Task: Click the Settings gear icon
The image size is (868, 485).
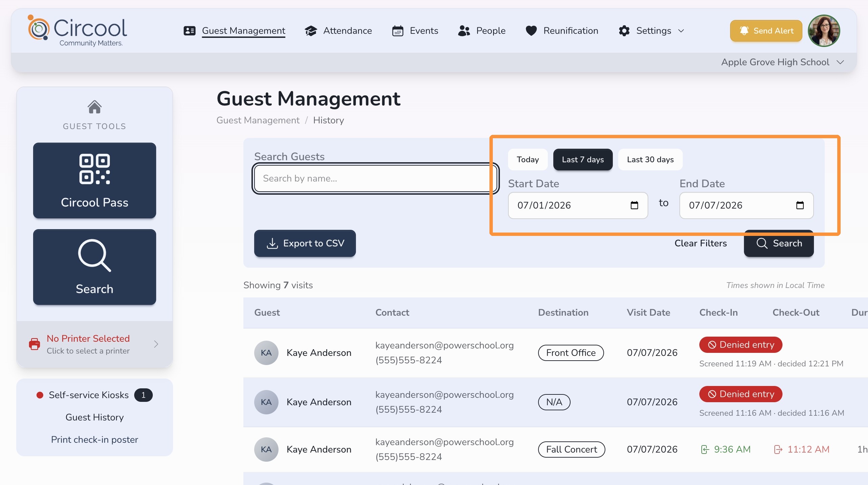Action: tap(624, 31)
